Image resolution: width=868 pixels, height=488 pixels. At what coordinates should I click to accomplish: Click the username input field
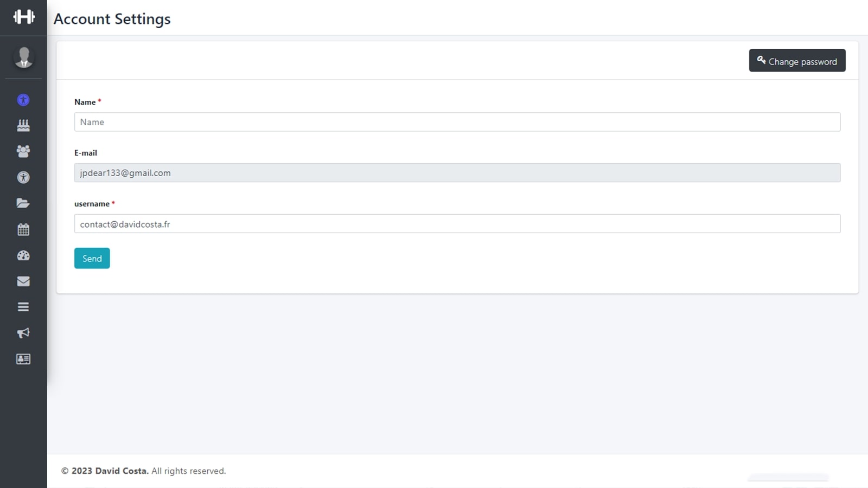pyautogui.click(x=457, y=224)
